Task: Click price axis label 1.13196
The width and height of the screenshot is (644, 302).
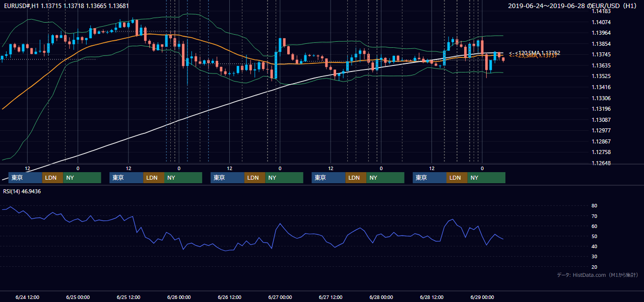Action: [601, 109]
